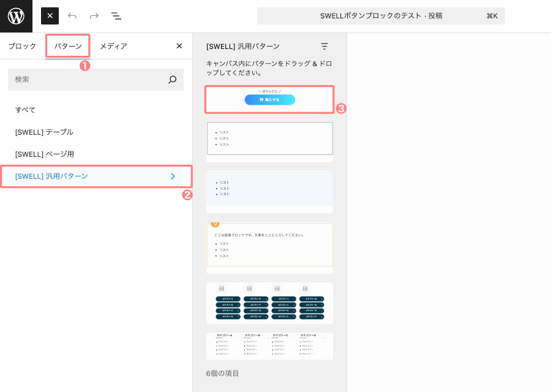Click the 検索 search field
Screen dimensions: 551x392
96,80
